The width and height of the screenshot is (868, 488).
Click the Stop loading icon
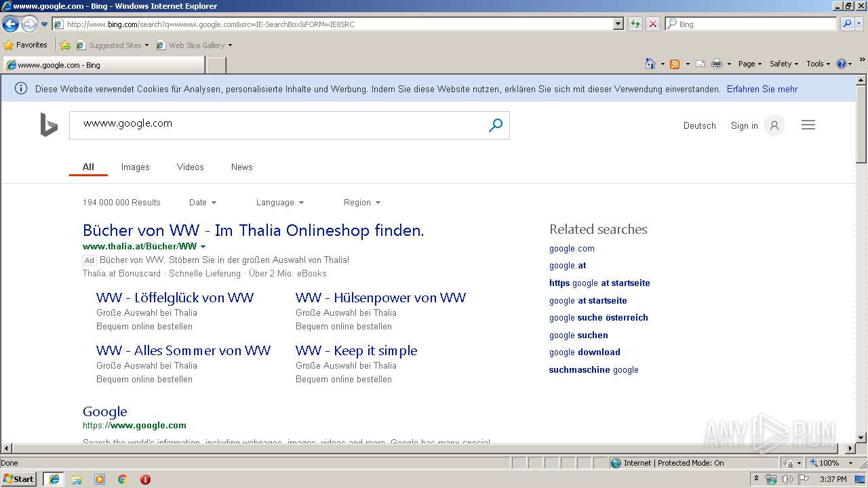coord(652,24)
